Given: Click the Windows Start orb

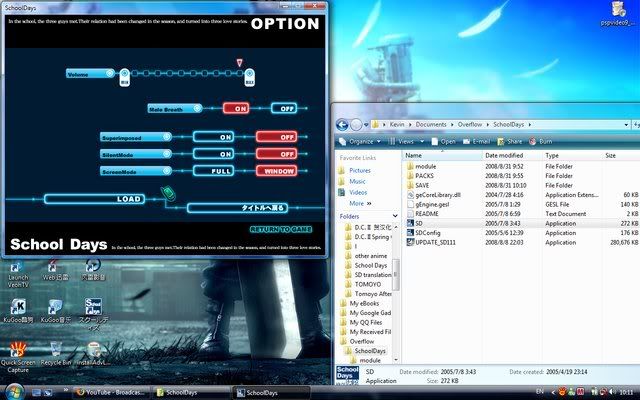Looking at the screenshot, I should tap(12, 390).
